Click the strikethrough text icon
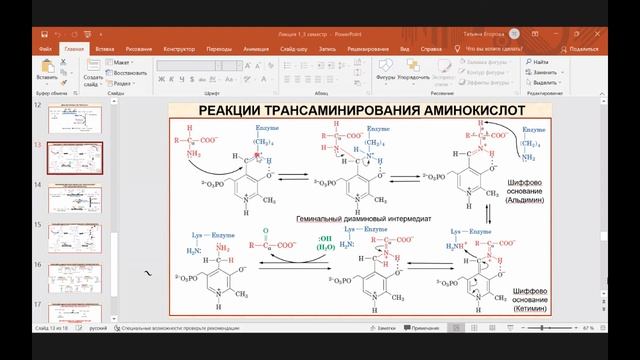 (x=202, y=79)
